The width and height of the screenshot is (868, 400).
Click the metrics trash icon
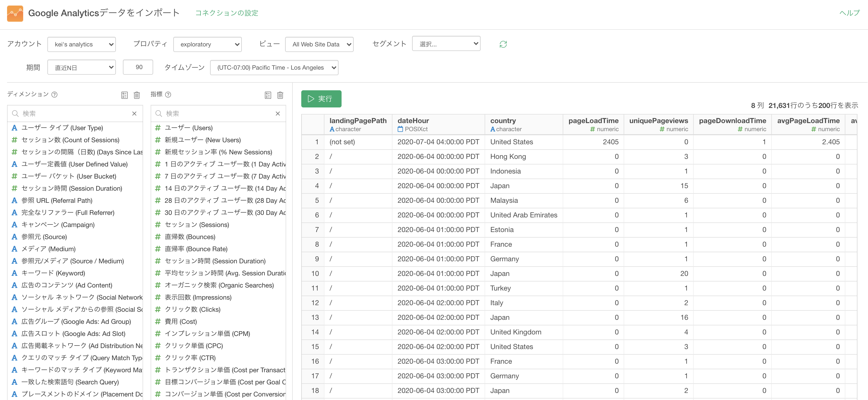pos(280,95)
